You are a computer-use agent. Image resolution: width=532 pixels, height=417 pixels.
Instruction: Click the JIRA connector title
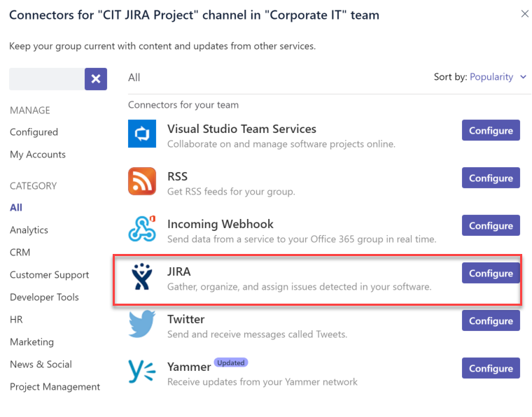[178, 271]
